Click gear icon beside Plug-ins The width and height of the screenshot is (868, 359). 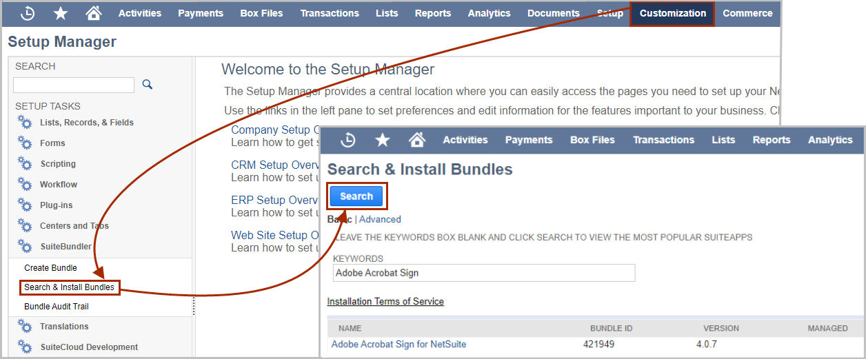tap(25, 205)
